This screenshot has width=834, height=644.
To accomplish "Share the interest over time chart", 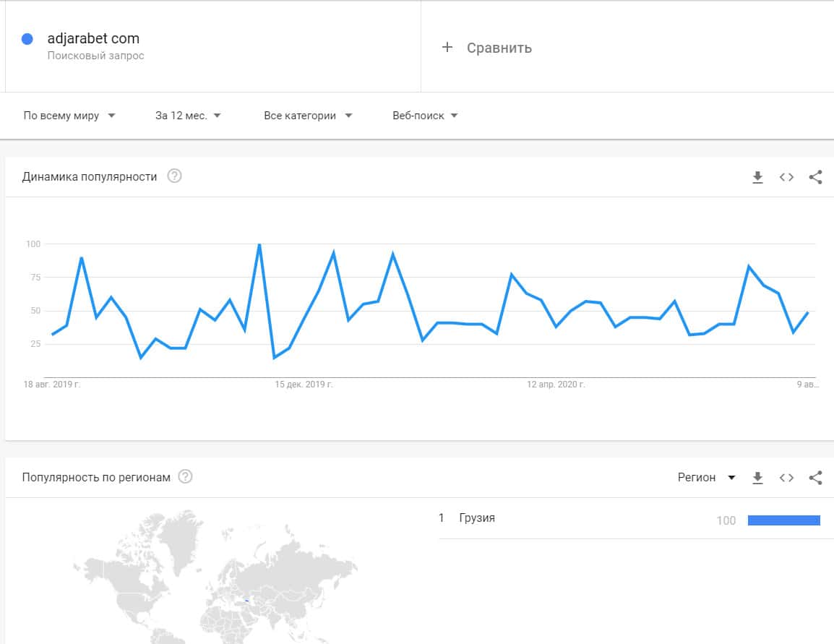I will 815,177.
